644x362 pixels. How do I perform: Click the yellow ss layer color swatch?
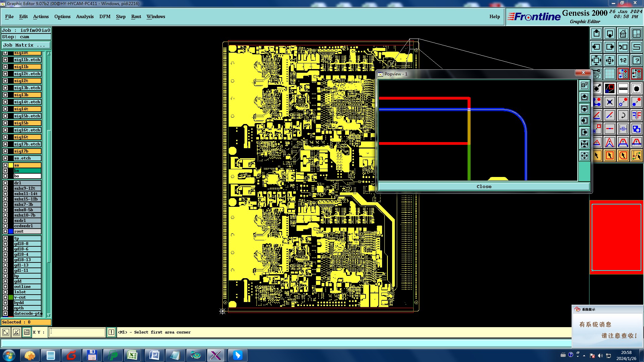11,165
